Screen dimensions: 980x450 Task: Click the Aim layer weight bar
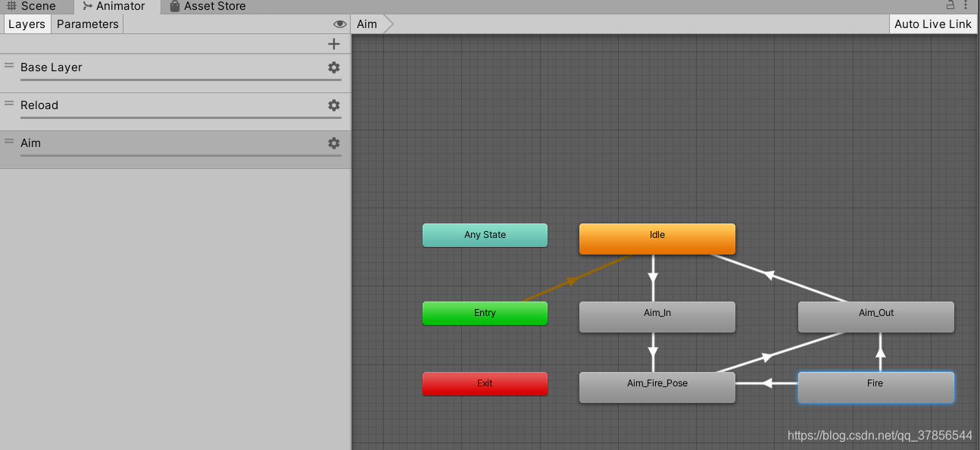coord(181,155)
